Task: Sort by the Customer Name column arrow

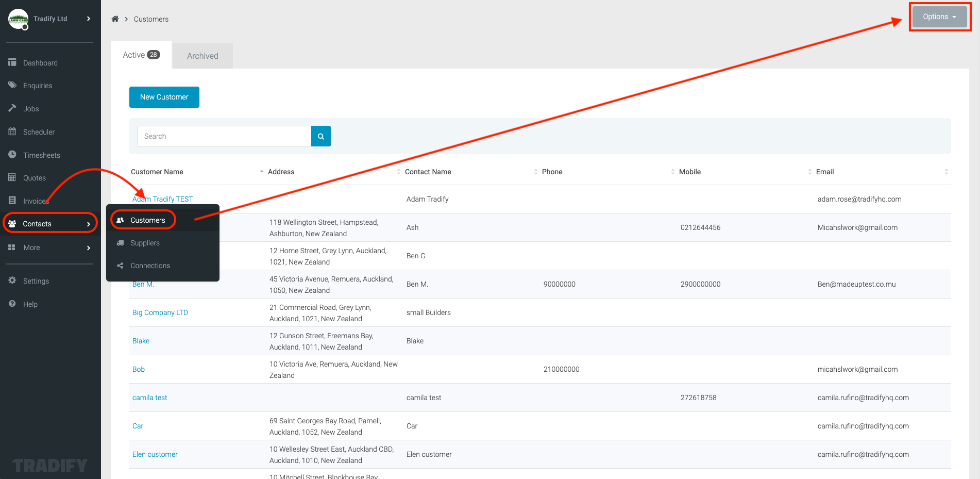Action: (x=261, y=171)
